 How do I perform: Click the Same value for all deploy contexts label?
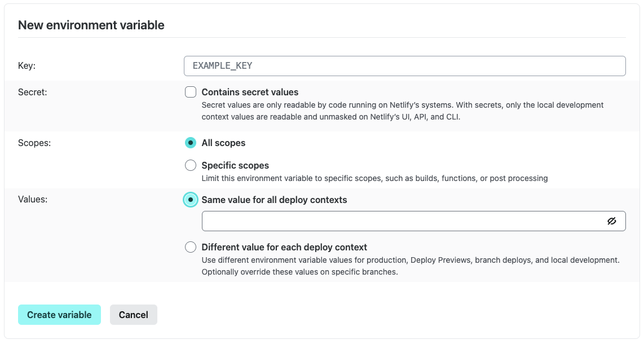click(x=274, y=200)
